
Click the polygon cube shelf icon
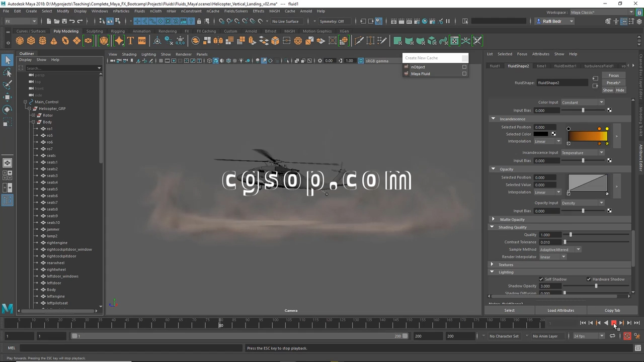pos(31,41)
